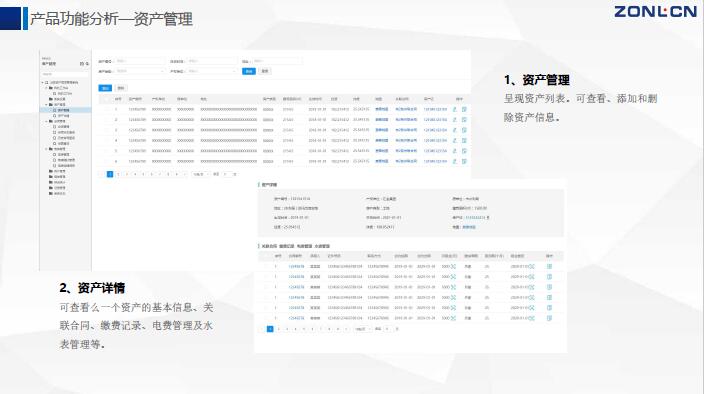Click the edit pencil icon in asset row 6
The image size is (704, 394).
pyautogui.click(x=454, y=161)
